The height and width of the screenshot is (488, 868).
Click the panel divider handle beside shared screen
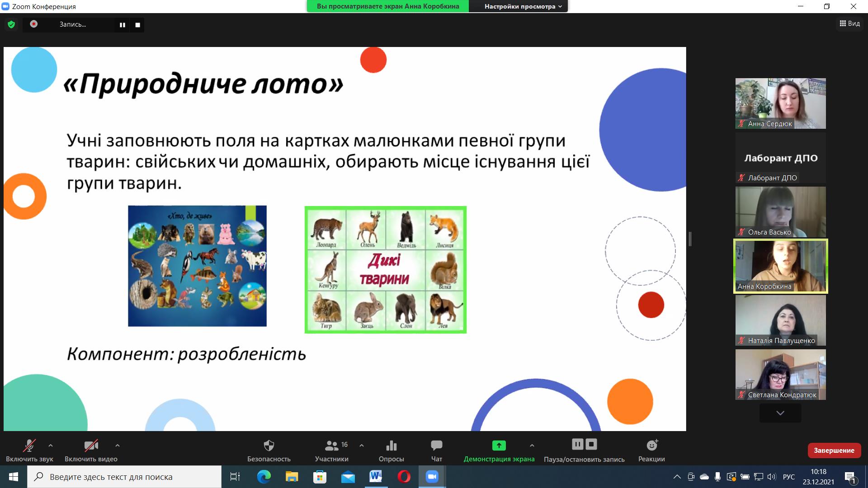pos(690,239)
